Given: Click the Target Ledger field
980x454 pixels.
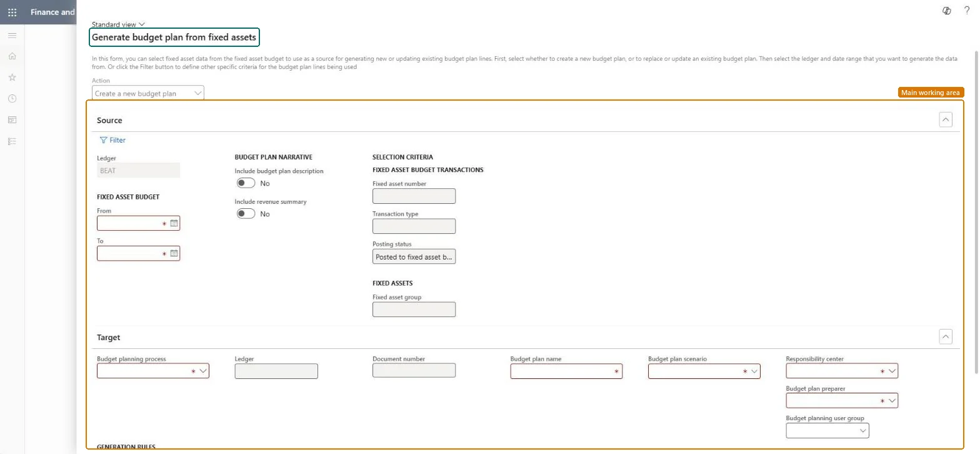Looking at the screenshot, I should [x=276, y=371].
